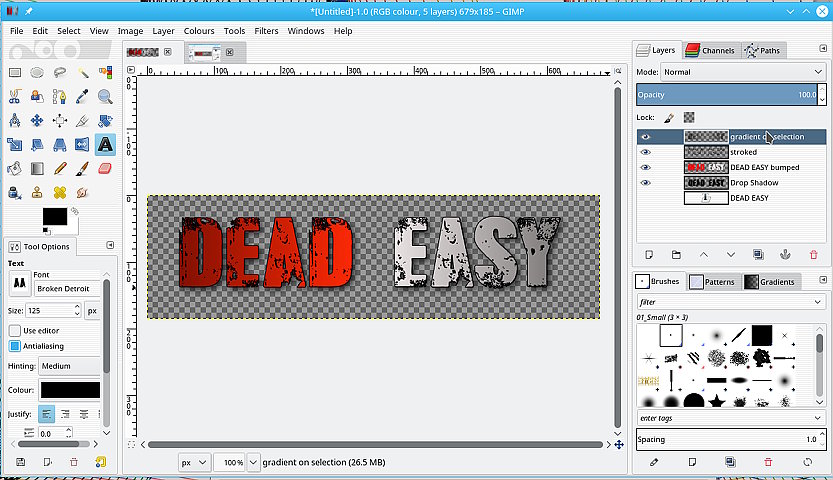Select the Flip tool
The height and width of the screenshot is (480, 833).
[83, 144]
